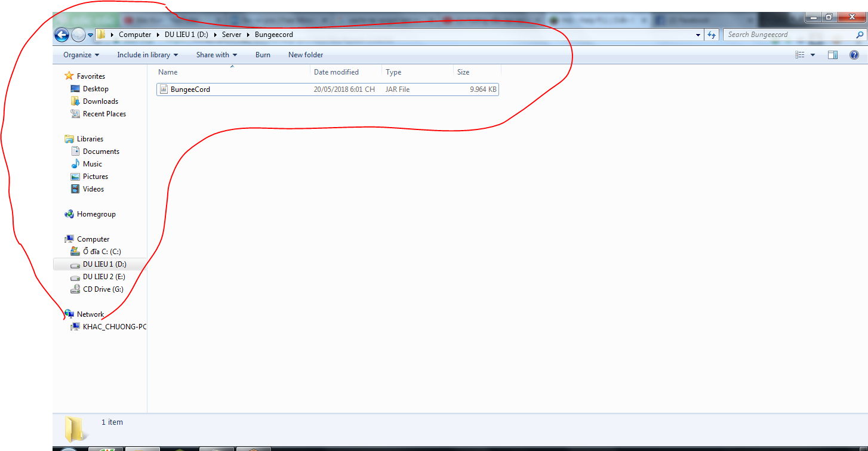
Task: Click the Recent Places icon
Action: [75, 114]
